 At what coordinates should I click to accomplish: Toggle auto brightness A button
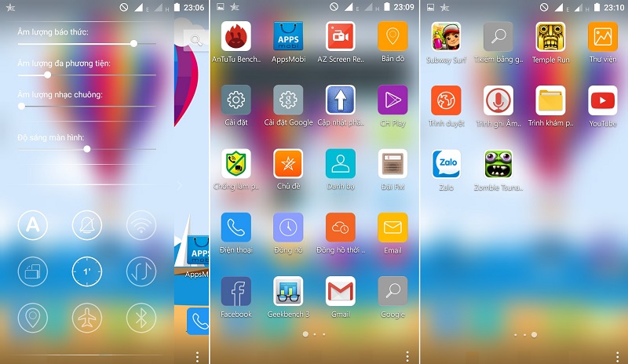pos(33,225)
